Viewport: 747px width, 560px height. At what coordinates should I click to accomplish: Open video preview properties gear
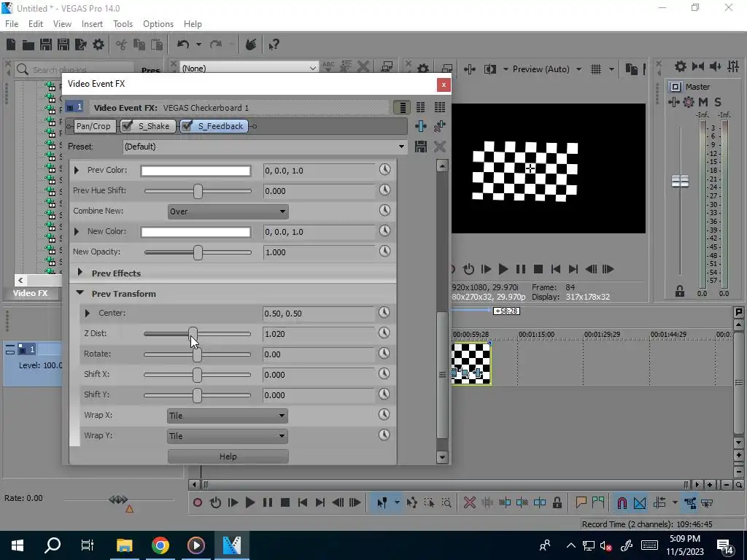coord(423,69)
